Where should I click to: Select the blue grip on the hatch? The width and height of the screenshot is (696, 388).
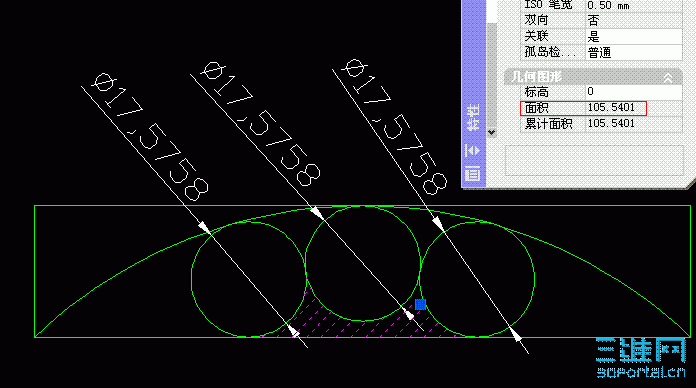point(420,304)
